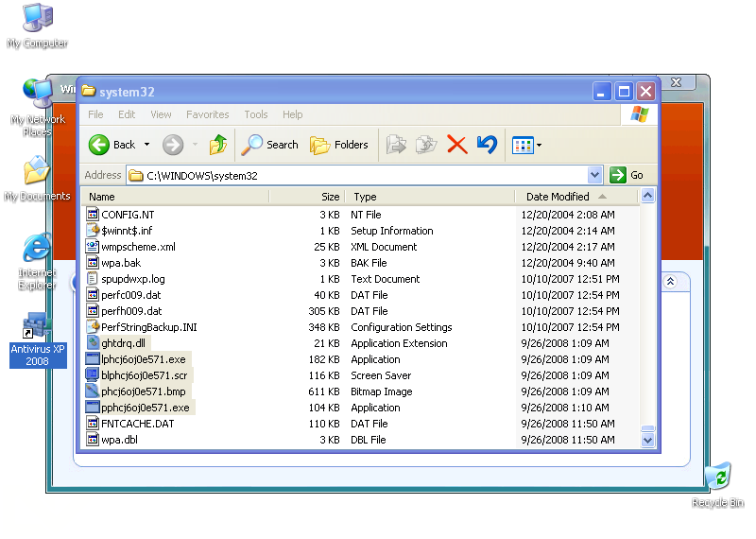756x539 pixels.
Task: Click the "9/26/2008 1:10 AM" date cell
Action: pyautogui.click(x=564, y=408)
